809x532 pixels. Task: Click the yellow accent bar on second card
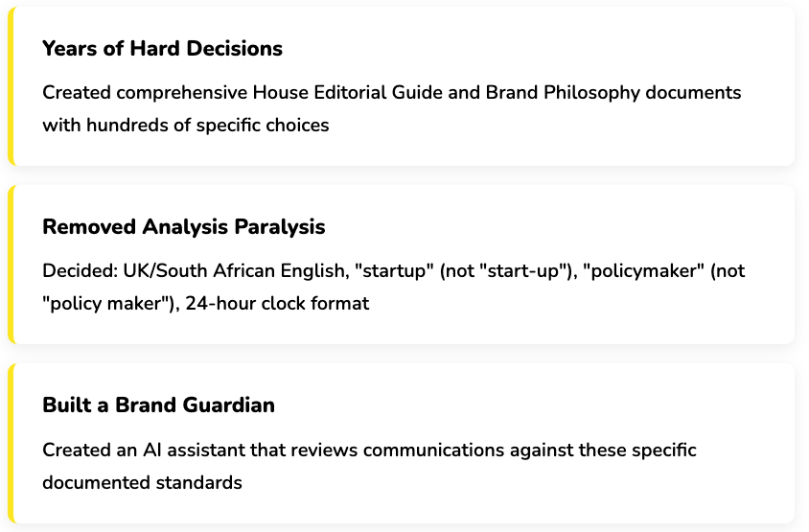[11, 265]
